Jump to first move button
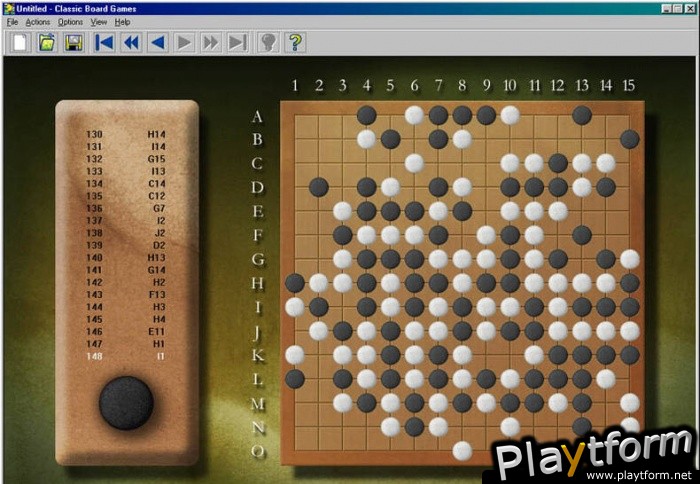Screen dimensions: 700x484 coord(104,42)
